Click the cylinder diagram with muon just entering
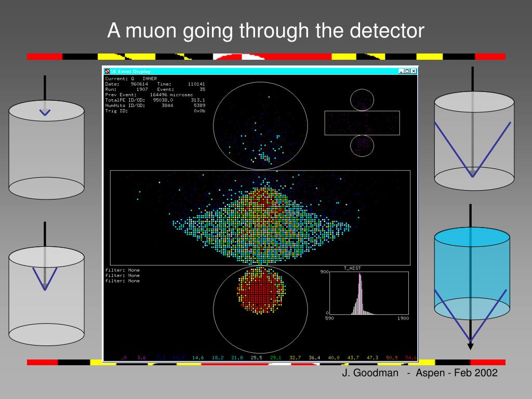This screenshot has width=532, height=399. (46, 137)
